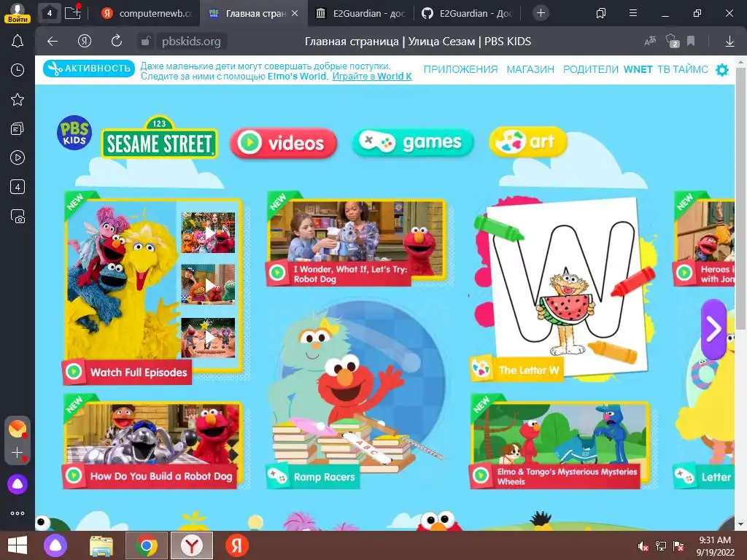Sign in via Войти profile button
The image size is (747, 560).
coord(18,13)
